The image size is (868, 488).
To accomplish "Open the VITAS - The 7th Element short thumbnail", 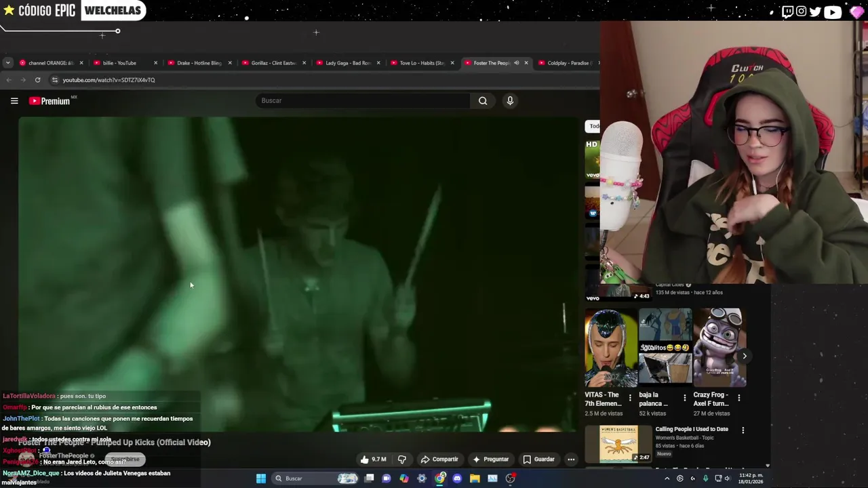I will [610, 348].
